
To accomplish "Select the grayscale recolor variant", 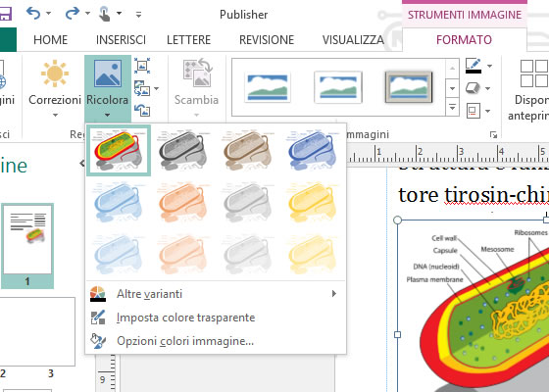I will click(183, 151).
